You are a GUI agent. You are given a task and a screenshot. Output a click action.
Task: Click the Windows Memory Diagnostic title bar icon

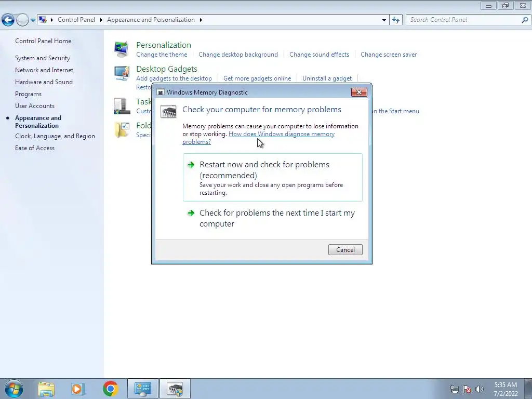(x=161, y=92)
